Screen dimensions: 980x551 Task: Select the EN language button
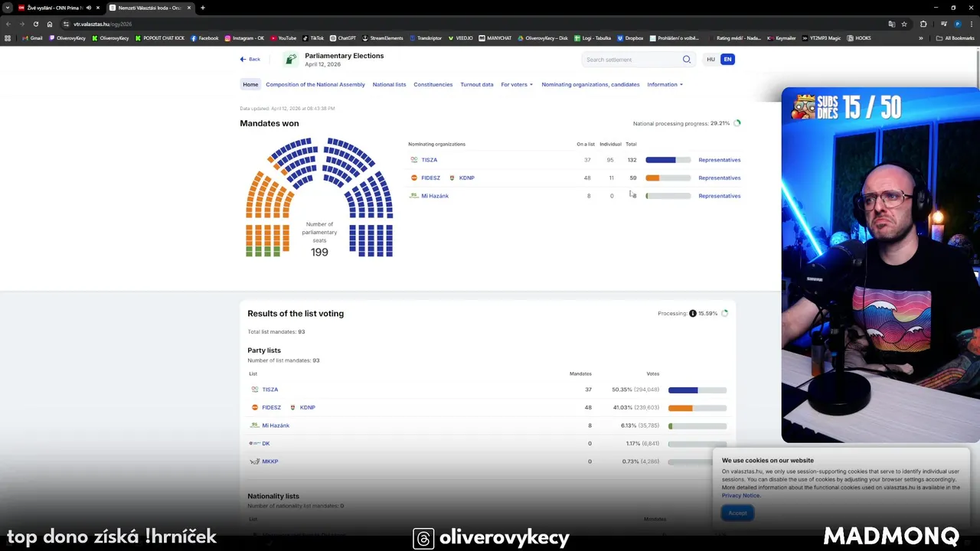[x=727, y=59]
